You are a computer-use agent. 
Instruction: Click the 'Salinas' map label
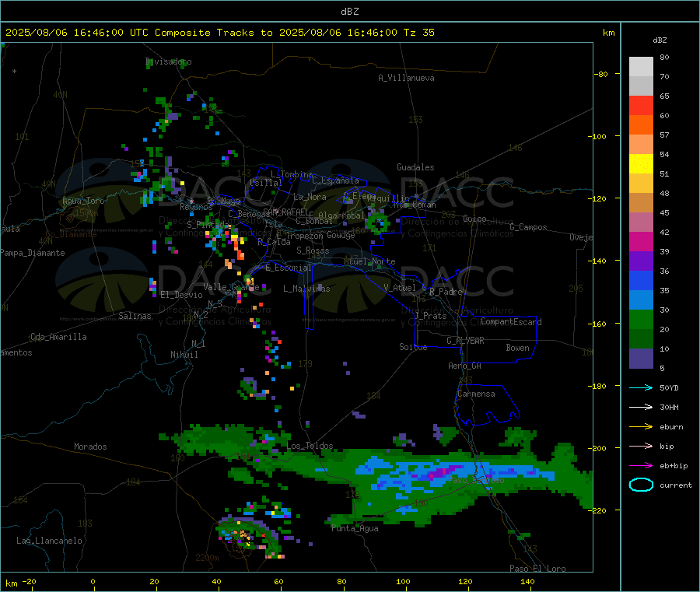[135, 316]
